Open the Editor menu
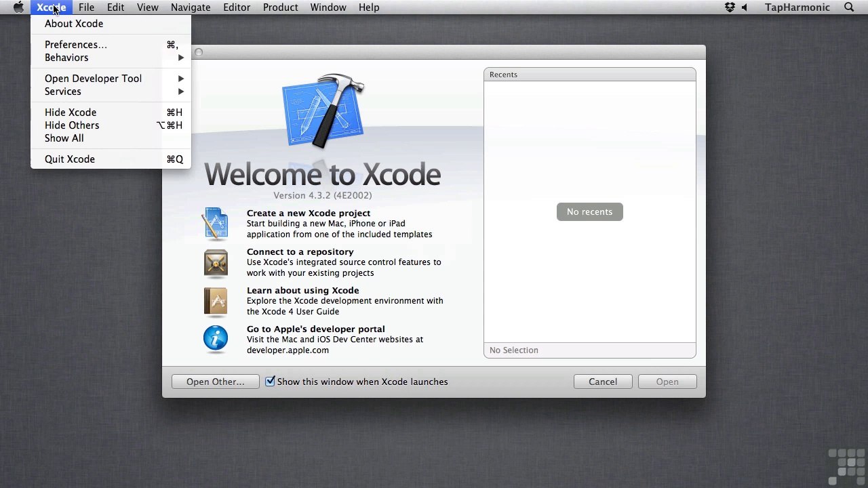Viewport: 868px width, 488px height. click(x=237, y=7)
